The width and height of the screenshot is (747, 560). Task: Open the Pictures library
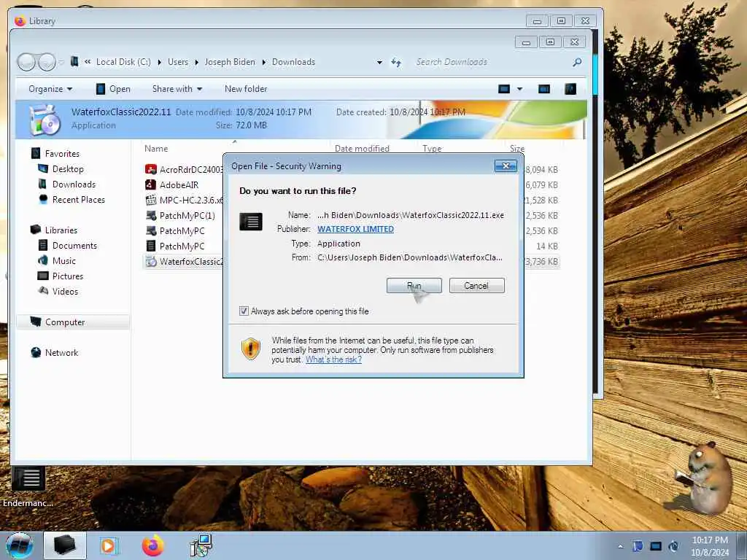click(x=68, y=276)
